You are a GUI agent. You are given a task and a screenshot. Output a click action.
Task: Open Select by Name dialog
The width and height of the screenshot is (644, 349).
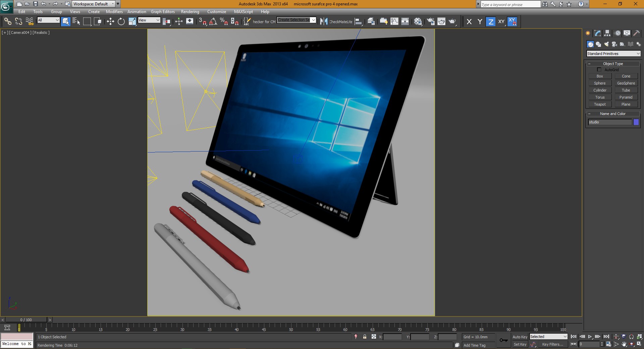[x=76, y=21]
